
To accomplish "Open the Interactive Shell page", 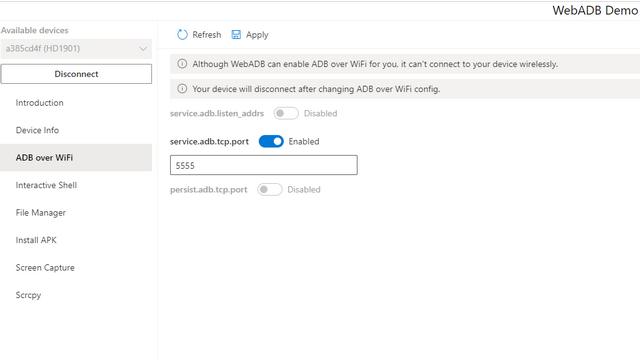I will (76, 185).
